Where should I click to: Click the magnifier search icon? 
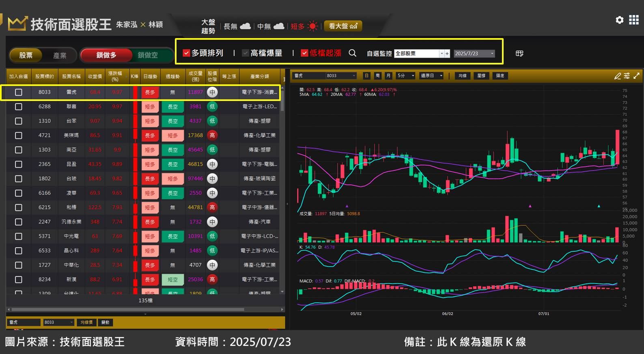tap(352, 53)
